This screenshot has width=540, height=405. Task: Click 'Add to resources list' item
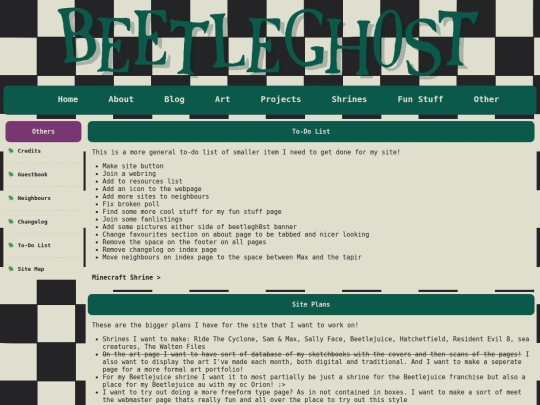tap(142, 181)
